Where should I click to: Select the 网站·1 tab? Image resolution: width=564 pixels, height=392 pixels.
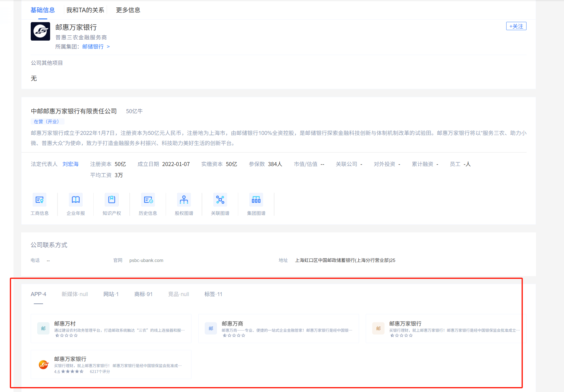point(111,294)
